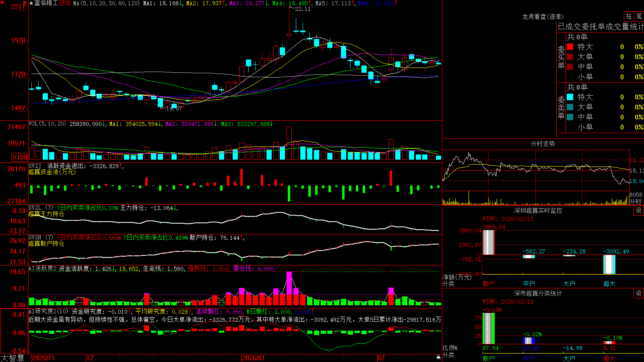Click the 18.42 中户 ratio value
The height and width of the screenshot is (362, 644).
531,348
